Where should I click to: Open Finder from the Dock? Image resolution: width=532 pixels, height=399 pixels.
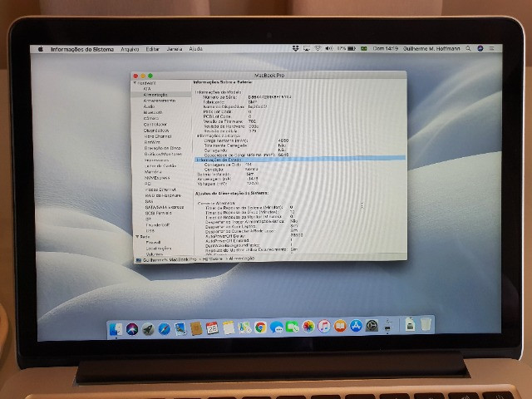[116, 329]
